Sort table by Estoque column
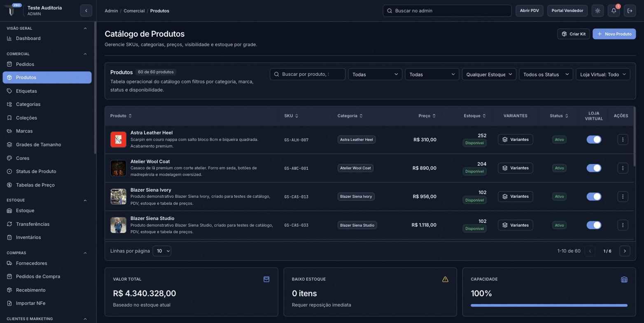The height and width of the screenshot is (323, 644). (475, 116)
